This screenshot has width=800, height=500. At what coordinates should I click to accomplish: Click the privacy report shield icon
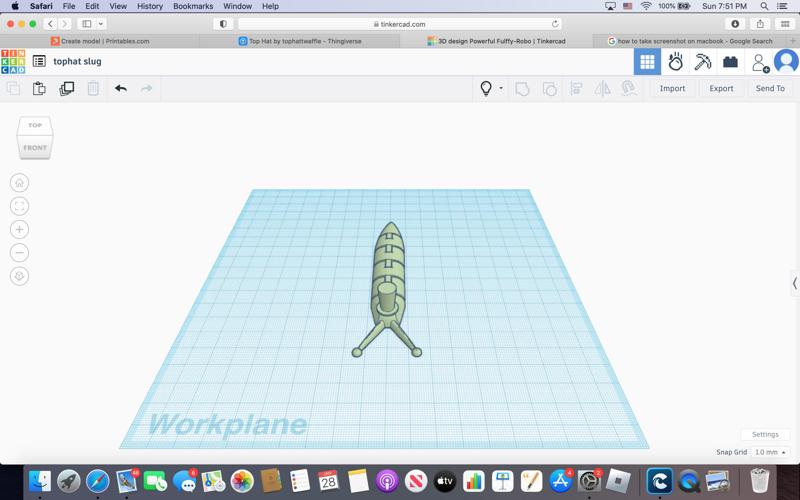tap(223, 23)
